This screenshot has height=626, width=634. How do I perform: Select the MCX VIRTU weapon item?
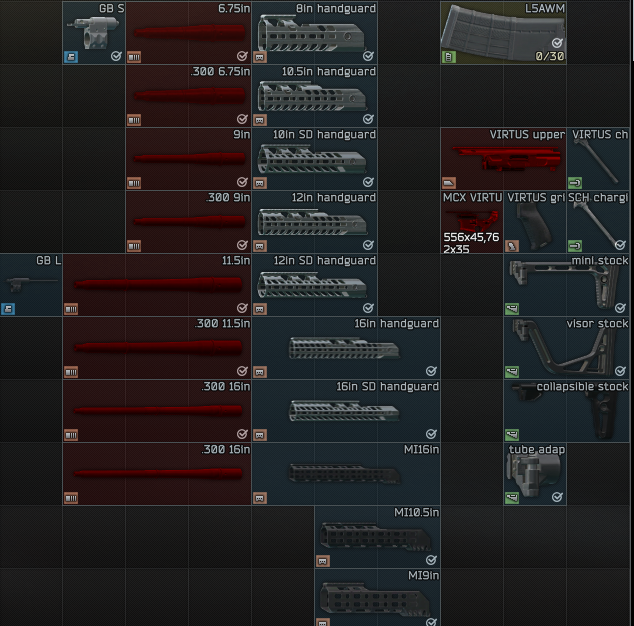coord(472,222)
